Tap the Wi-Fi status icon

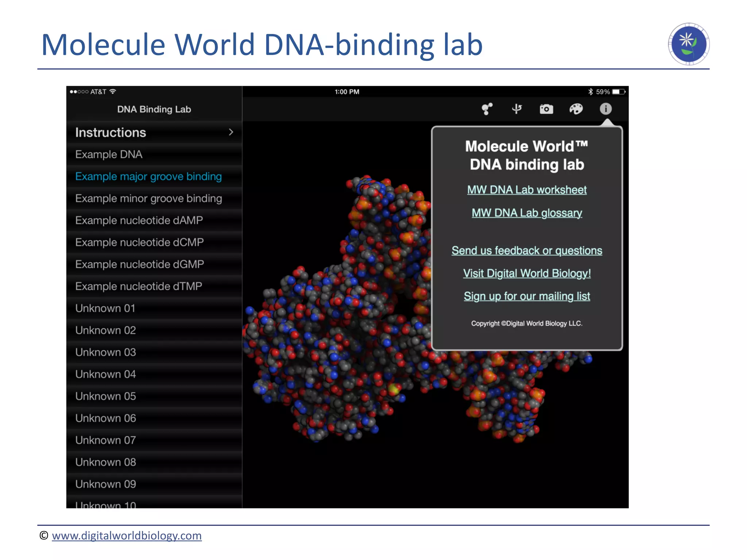click(113, 92)
